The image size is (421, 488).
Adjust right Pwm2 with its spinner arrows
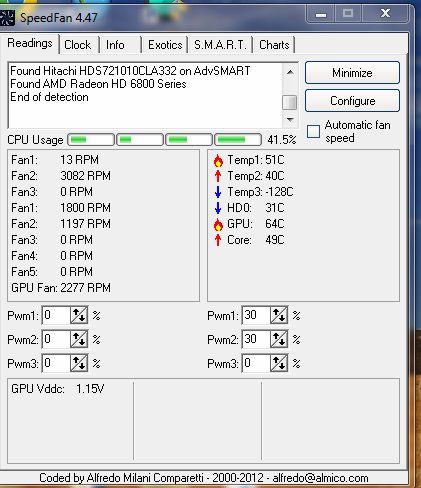click(279, 339)
